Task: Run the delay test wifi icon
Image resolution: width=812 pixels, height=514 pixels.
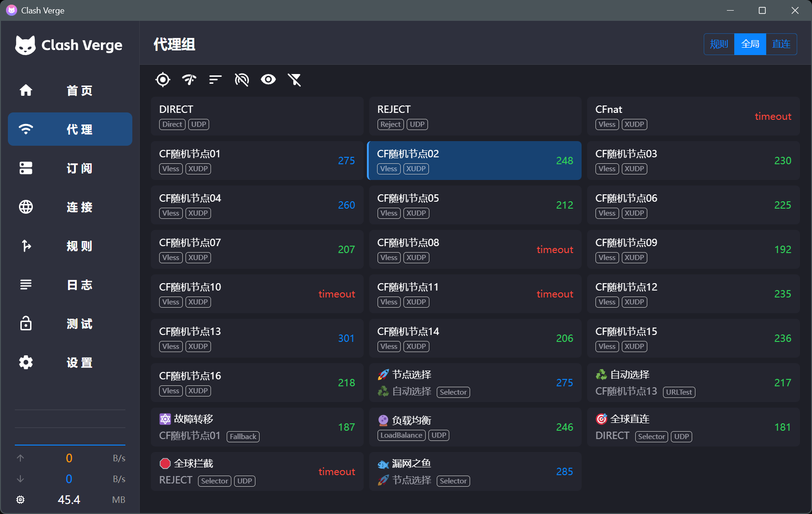Action: [189, 80]
